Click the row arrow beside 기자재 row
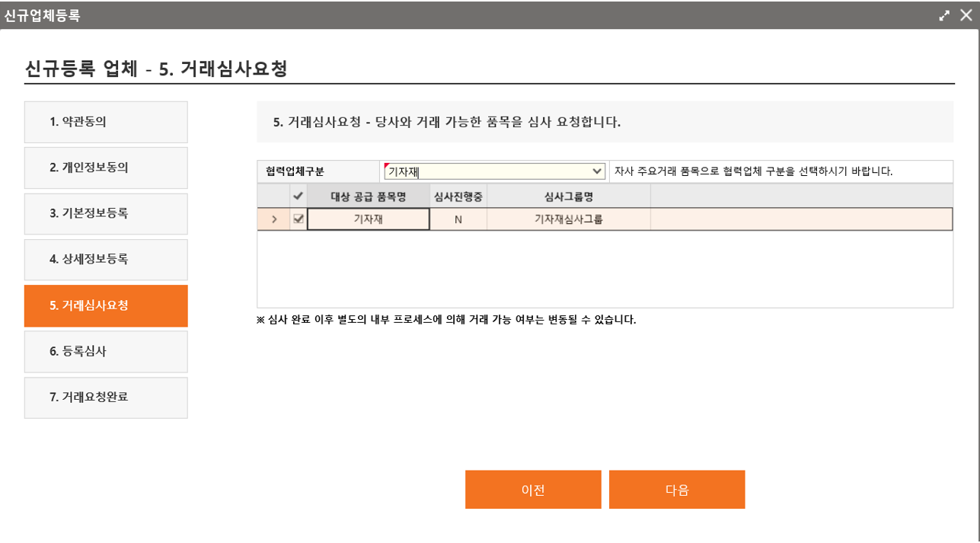 coord(273,219)
